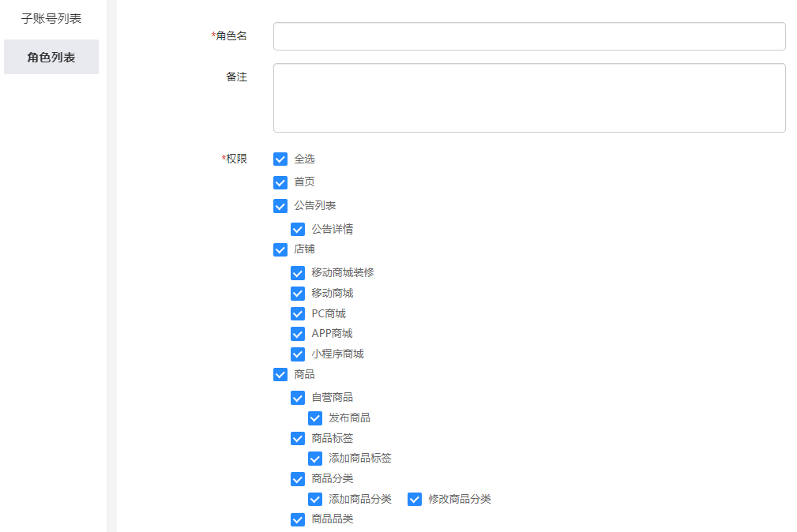Uncheck 修改商品分类 permission
The image size is (797, 532).
click(415, 499)
